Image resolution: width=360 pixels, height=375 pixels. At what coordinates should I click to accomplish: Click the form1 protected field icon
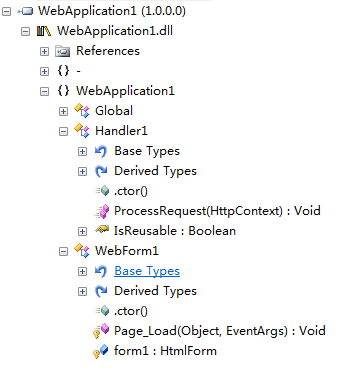tap(101, 351)
